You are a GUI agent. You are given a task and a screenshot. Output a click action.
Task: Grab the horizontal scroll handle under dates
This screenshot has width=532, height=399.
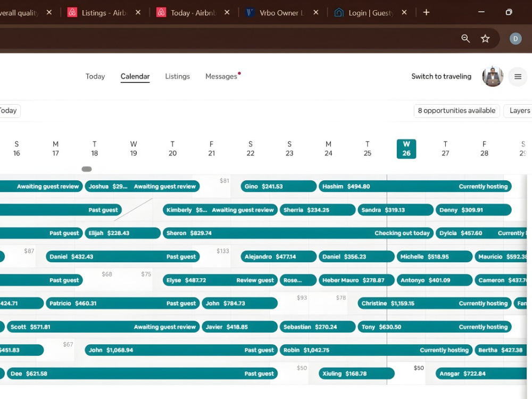click(x=87, y=169)
